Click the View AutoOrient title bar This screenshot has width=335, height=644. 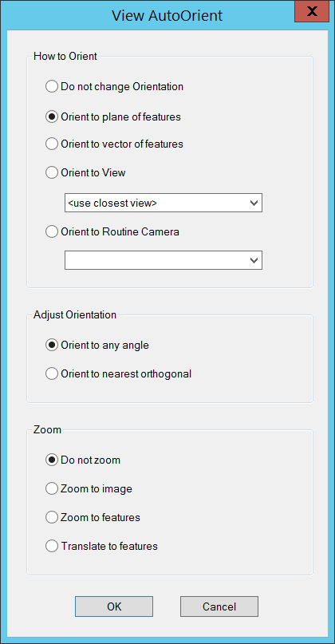167,15
